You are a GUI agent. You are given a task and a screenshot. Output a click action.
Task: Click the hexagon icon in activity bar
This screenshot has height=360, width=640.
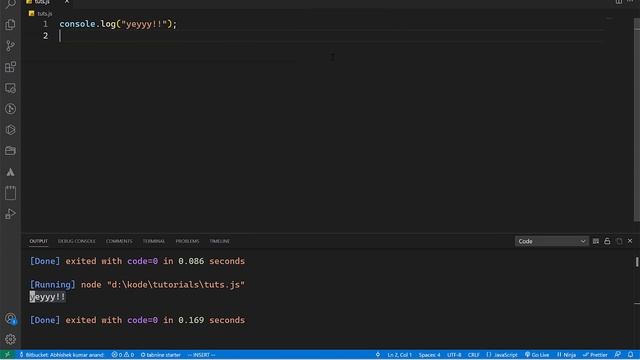click(x=10, y=130)
